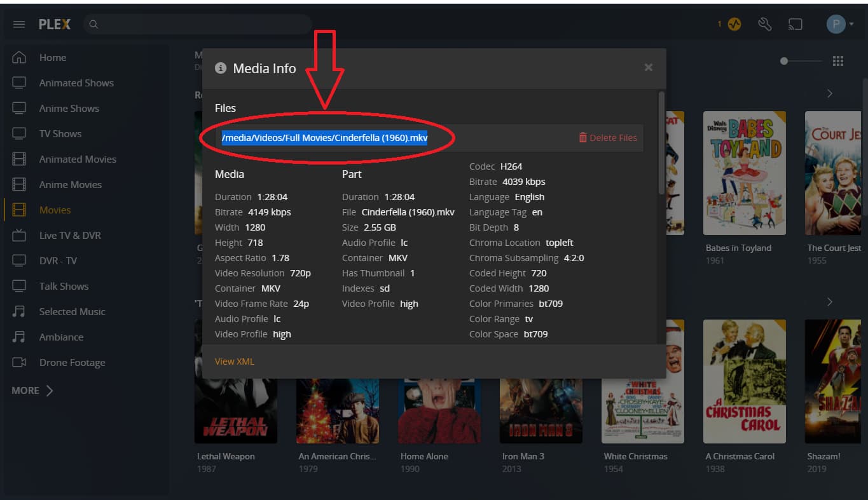The height and width of the screenshot is (500, 868).
Task: Click the Drone Footage camera icon
Action: [19, 362]
